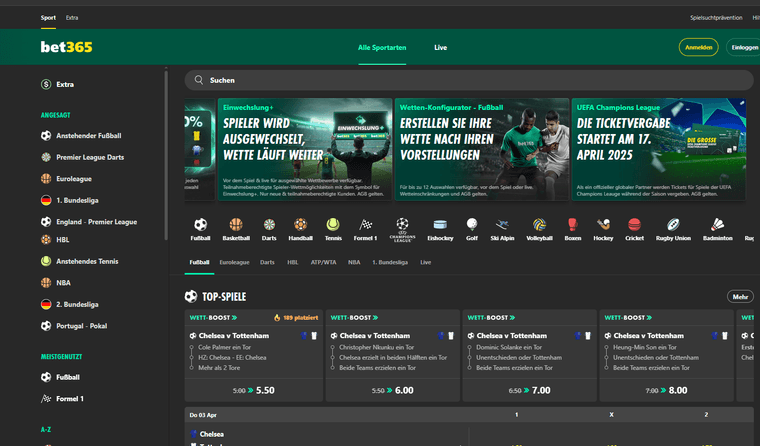Open the Boxen glove icon
This screenshot has height=446, width=760.
coord(572,225)
